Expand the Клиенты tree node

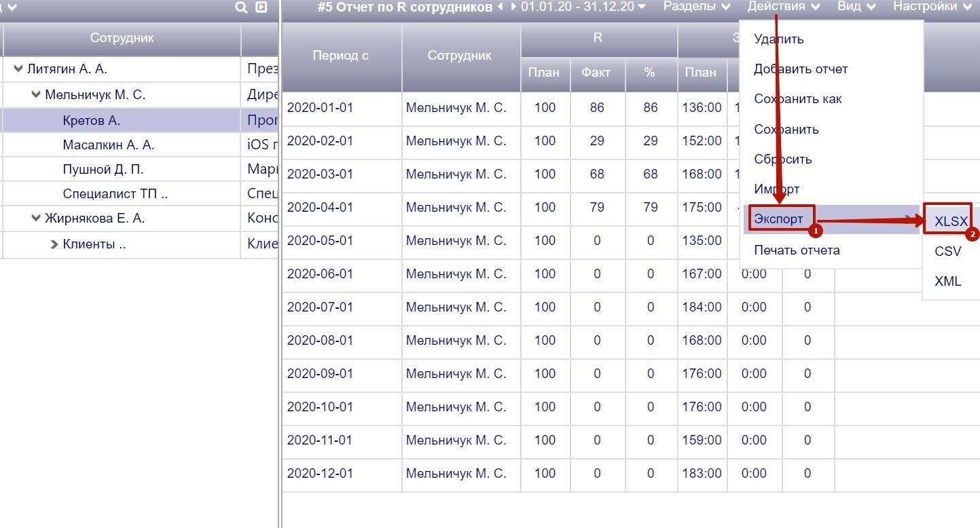[54, 244]
